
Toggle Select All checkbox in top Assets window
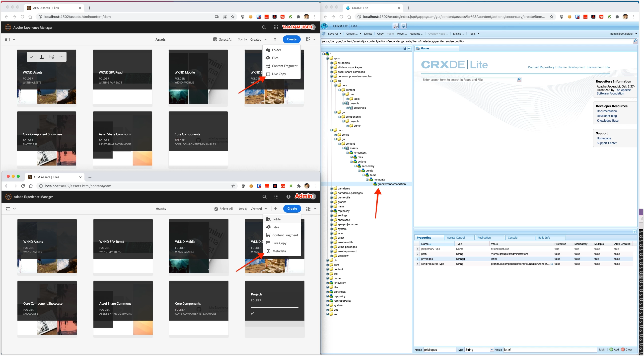click(215, 40)
